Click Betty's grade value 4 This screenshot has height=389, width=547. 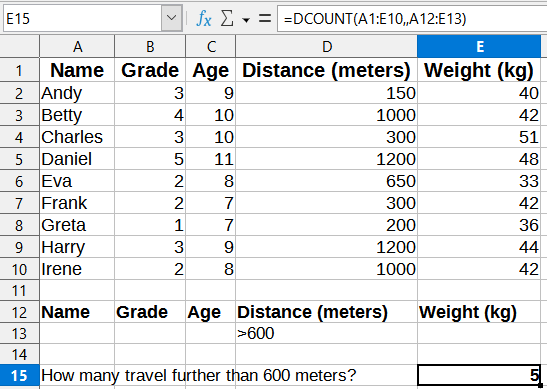150,115
